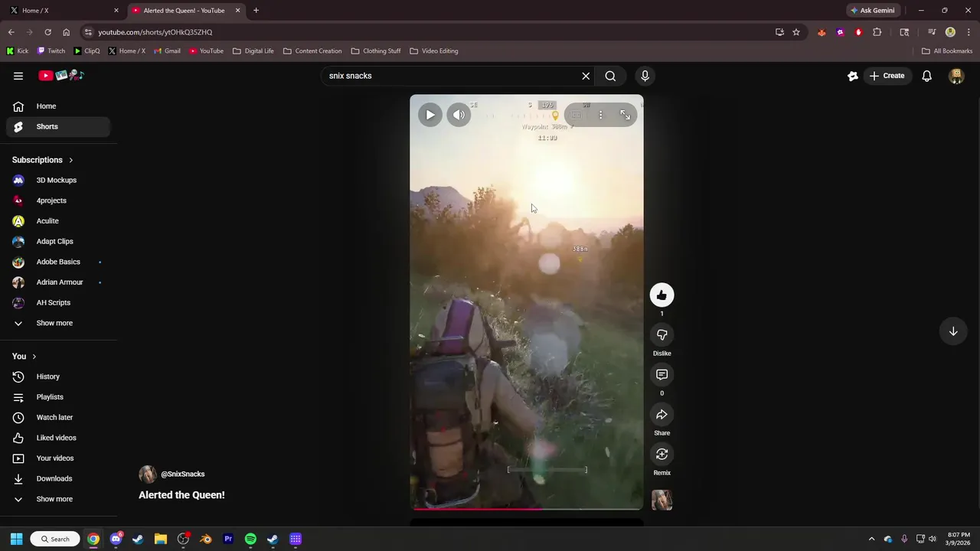The width and height of the screenshot is (980, 551).
Task: Open the All Bookmarks folder
Action: pos(947,51)
